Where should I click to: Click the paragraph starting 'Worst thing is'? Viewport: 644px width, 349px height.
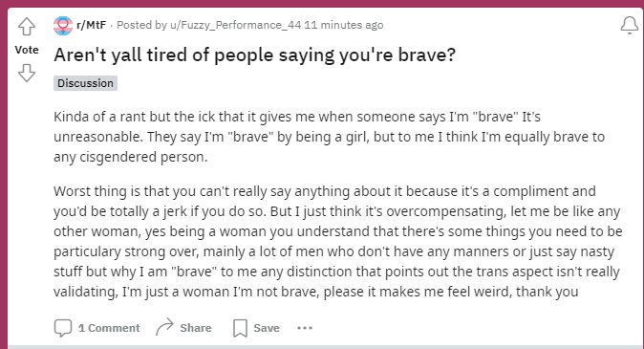tap(337, 241)
